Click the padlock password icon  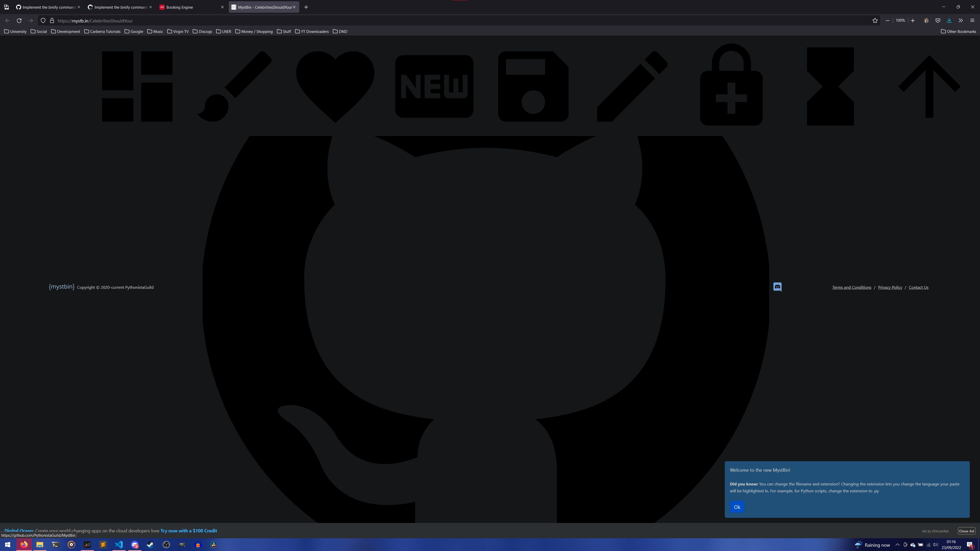click(731, 87)
